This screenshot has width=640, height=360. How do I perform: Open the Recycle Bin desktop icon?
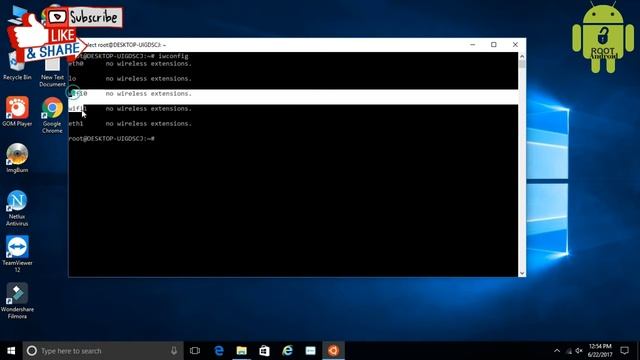(17, 65)
